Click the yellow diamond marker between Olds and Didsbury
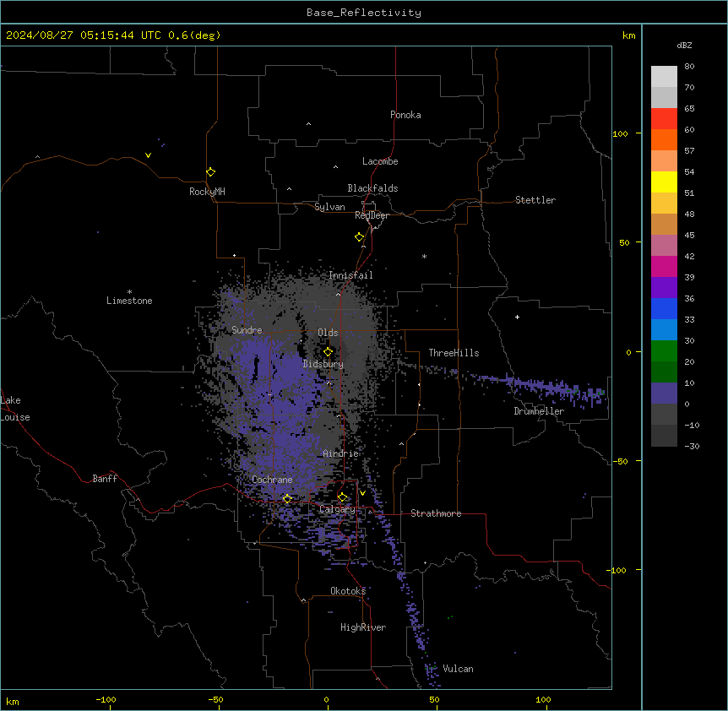 (x=328, y=352)
